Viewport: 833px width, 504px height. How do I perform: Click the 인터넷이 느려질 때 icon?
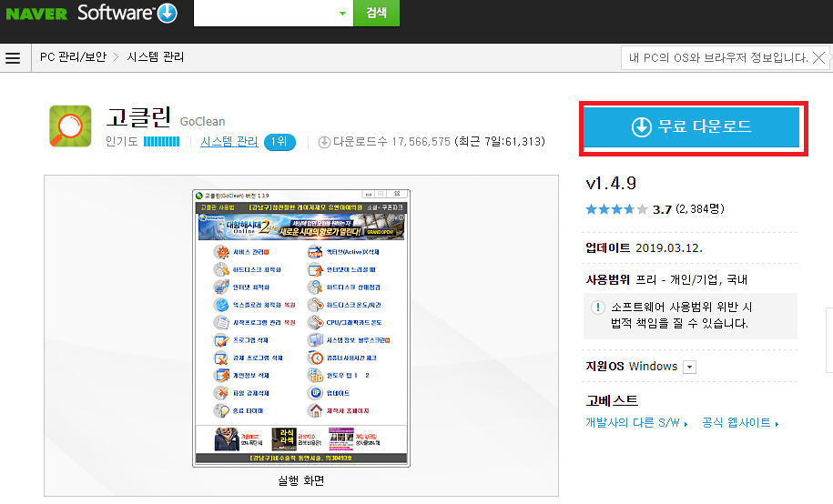(316, 269)
